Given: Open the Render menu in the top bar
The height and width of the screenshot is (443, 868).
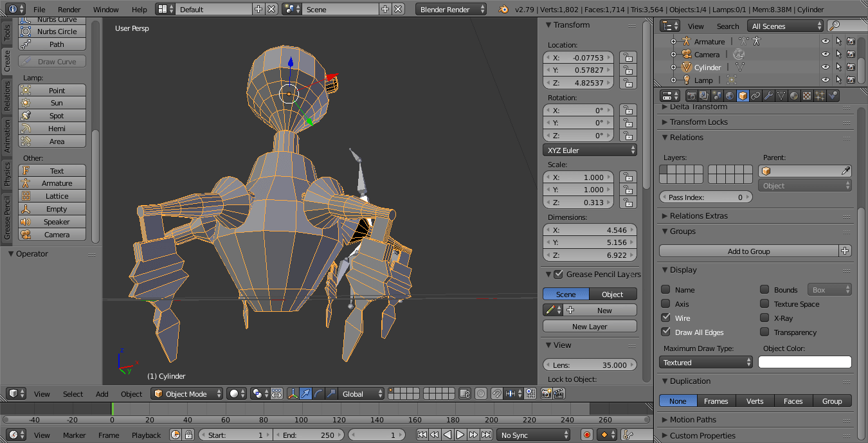Looking at the screenshot, I should (x=69, y=10).
